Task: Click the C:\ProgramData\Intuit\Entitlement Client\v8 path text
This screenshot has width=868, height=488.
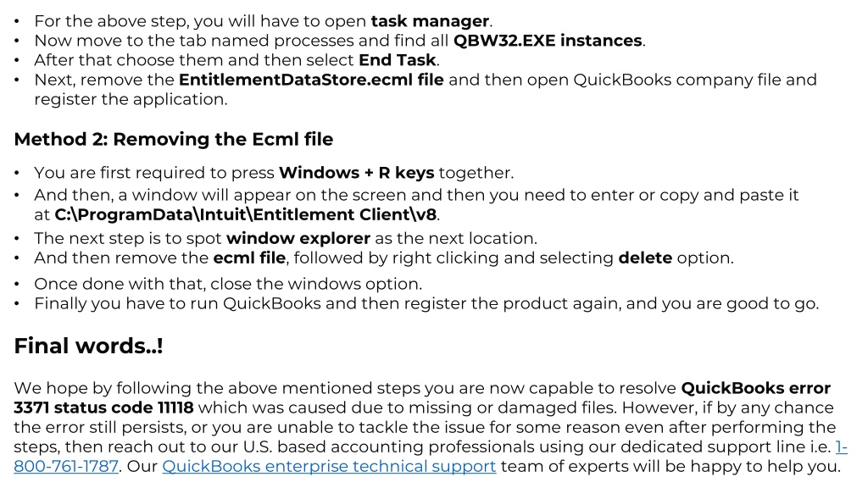Action: (x=246, y=214)
